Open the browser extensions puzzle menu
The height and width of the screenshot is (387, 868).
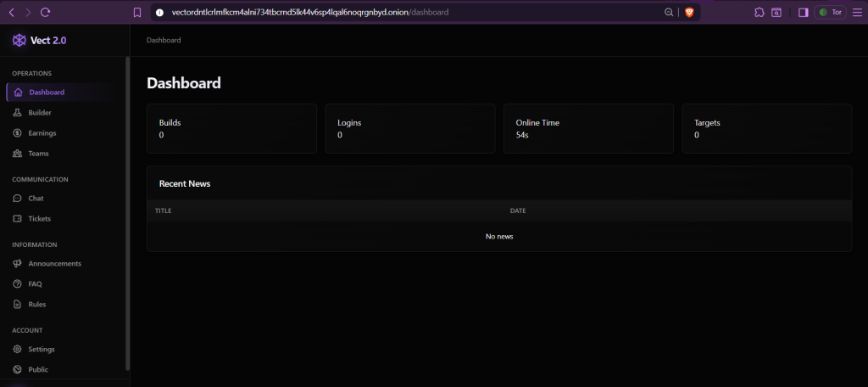tap(759, 13)
